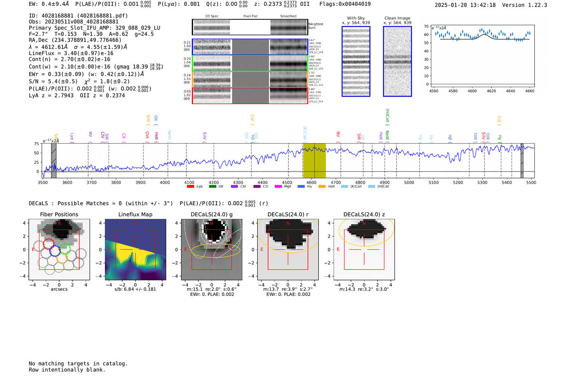
Task: Open the With Sky cutout image
Action: 356,61
